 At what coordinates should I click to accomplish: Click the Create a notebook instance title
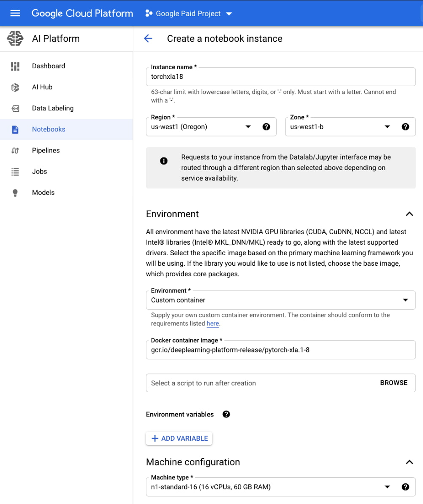(225, 38)
